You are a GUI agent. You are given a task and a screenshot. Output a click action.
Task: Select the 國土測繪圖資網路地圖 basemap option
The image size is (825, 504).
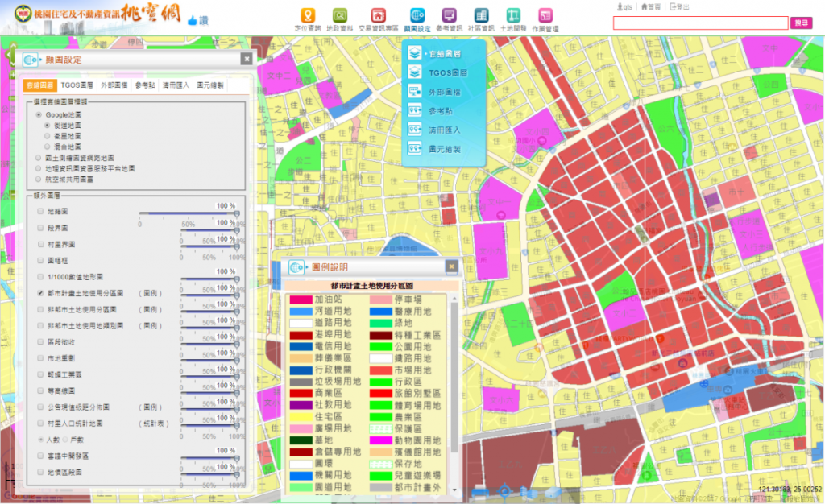pyautogui.click(x=38, y=158)
